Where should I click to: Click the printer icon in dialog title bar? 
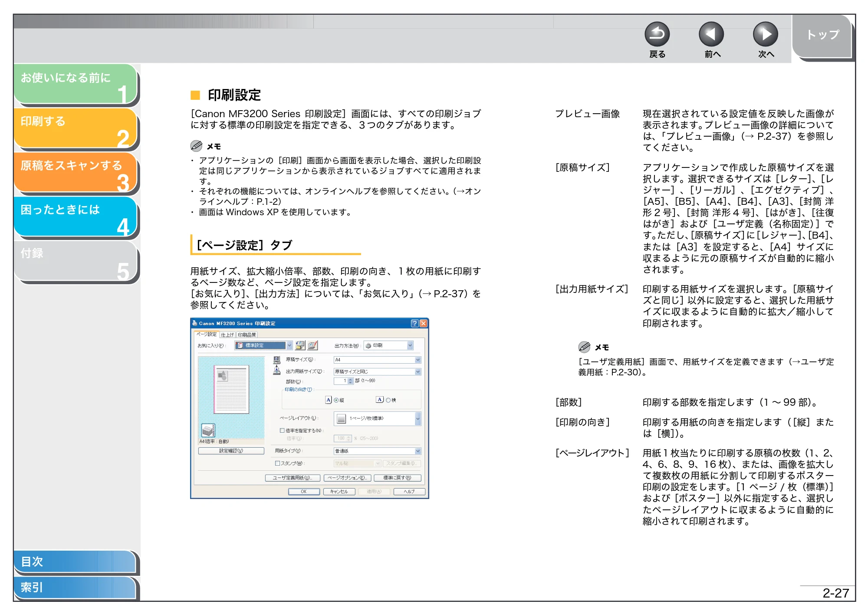click(195, 323)
